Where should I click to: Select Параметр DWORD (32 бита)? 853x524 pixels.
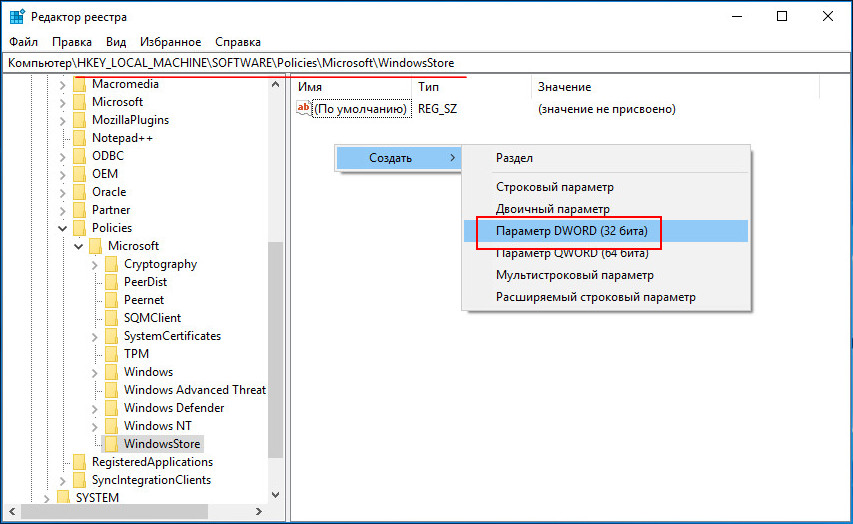click(606, 231)
